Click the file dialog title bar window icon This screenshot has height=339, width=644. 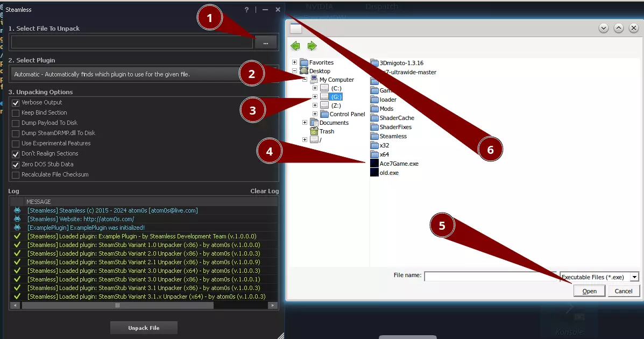click(x=296, y=29)
